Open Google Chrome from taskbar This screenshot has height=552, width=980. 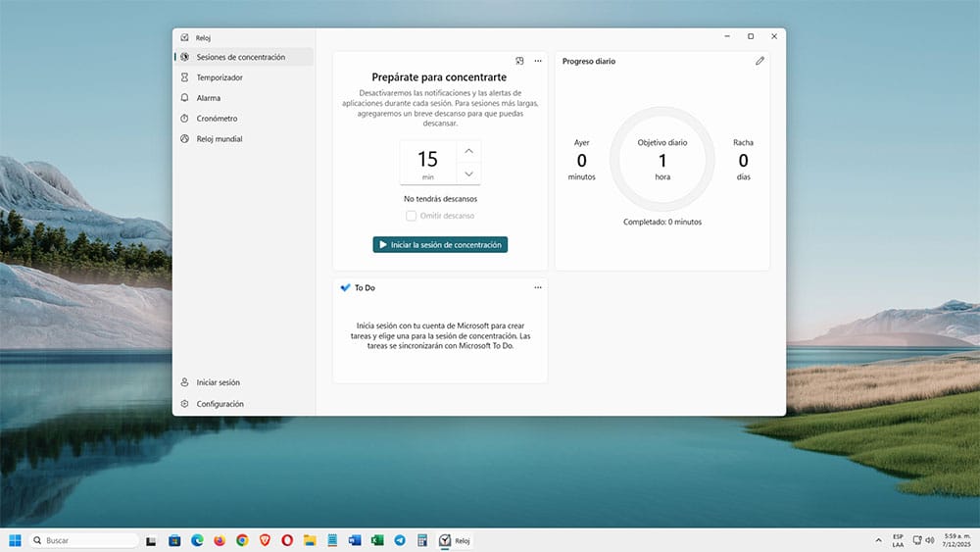242,541
